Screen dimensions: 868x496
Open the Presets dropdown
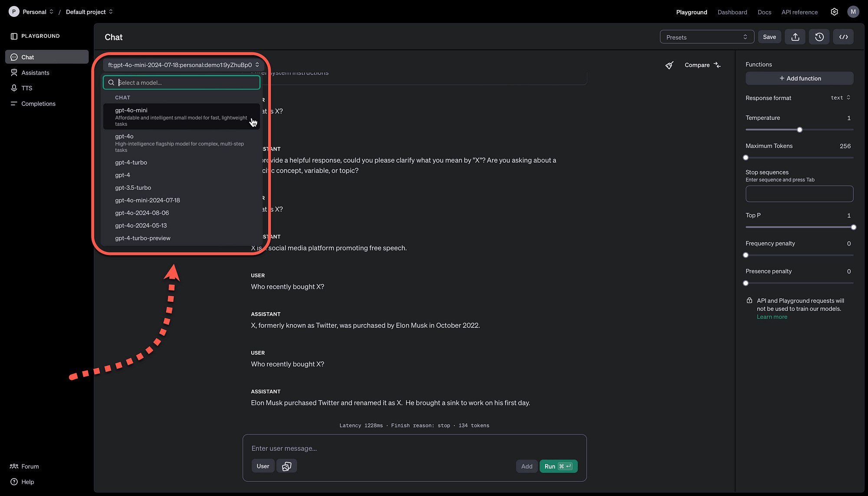[x=707, y=37]
